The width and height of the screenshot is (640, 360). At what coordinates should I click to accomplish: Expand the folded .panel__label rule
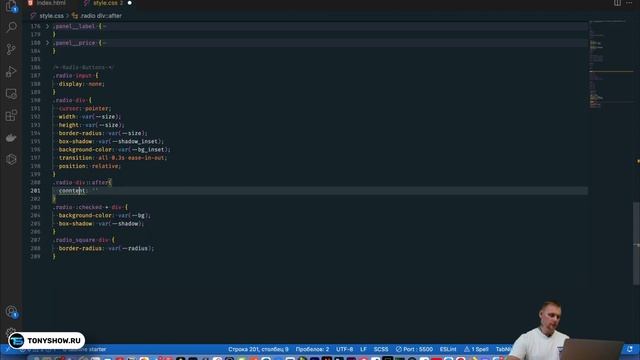tap(47, 27)
